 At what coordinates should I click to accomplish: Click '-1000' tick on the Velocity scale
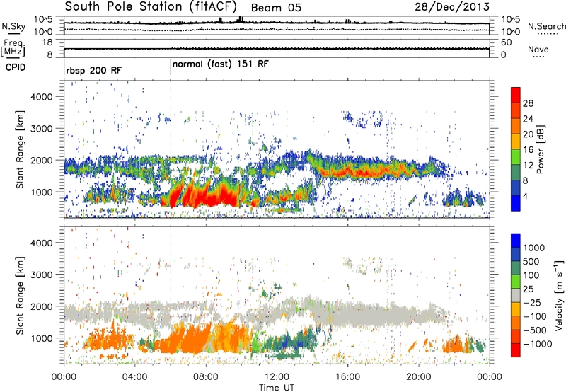(537, 344)
